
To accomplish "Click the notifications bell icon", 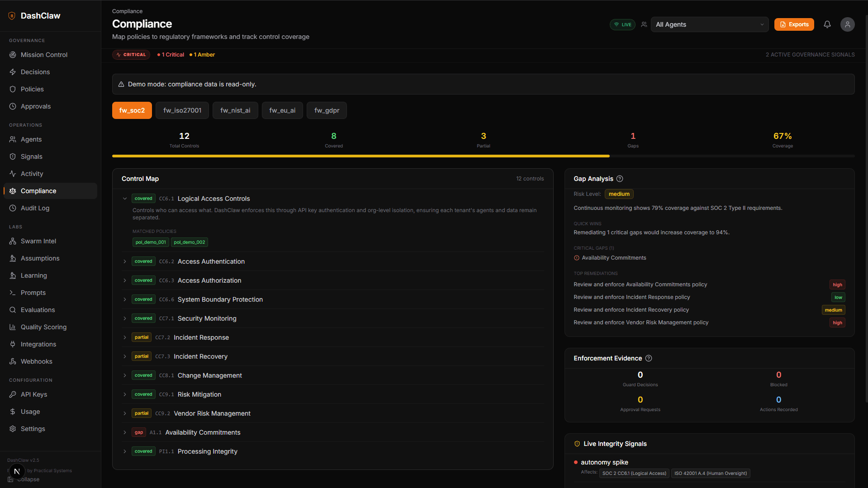I will pyautogui.click(x=827, y=24).
